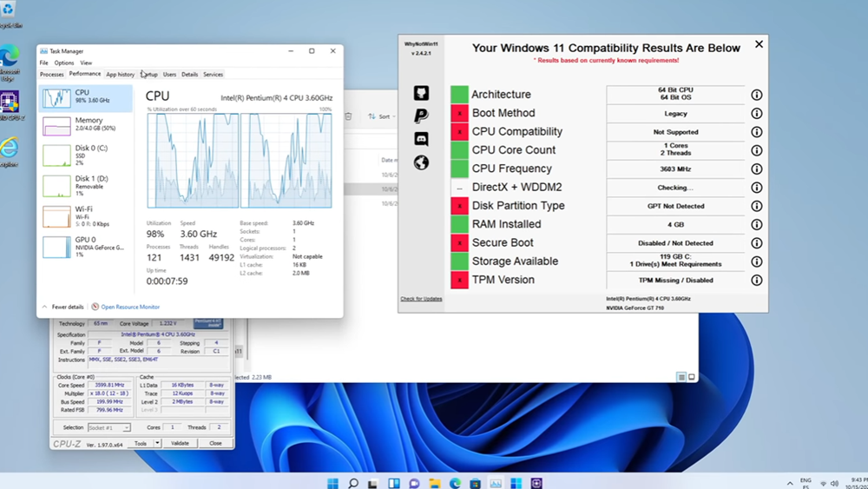Screen dimensions: 868x489
Task: Open File Explorer on taskbar
Action: pos(435,483)
